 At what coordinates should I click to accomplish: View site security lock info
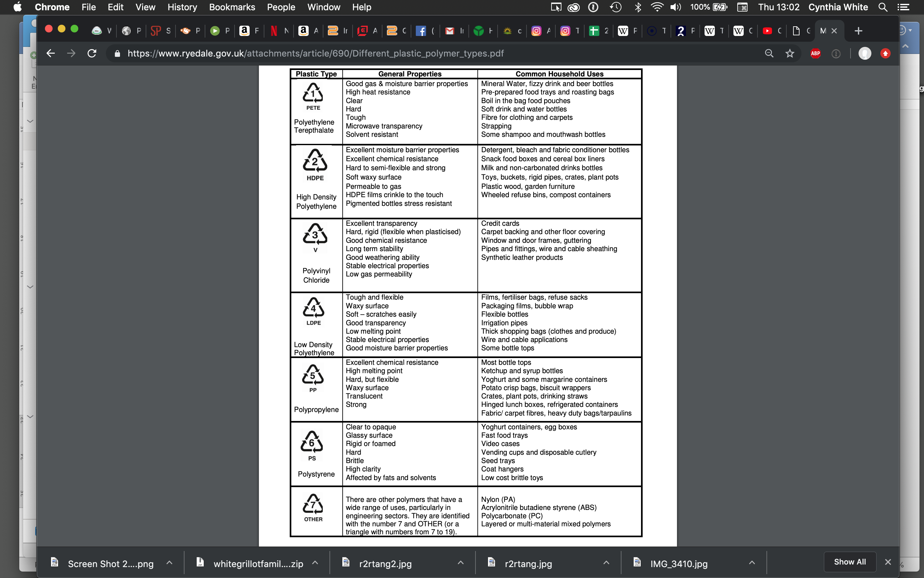pyautogui.click(x=117, y=54)
